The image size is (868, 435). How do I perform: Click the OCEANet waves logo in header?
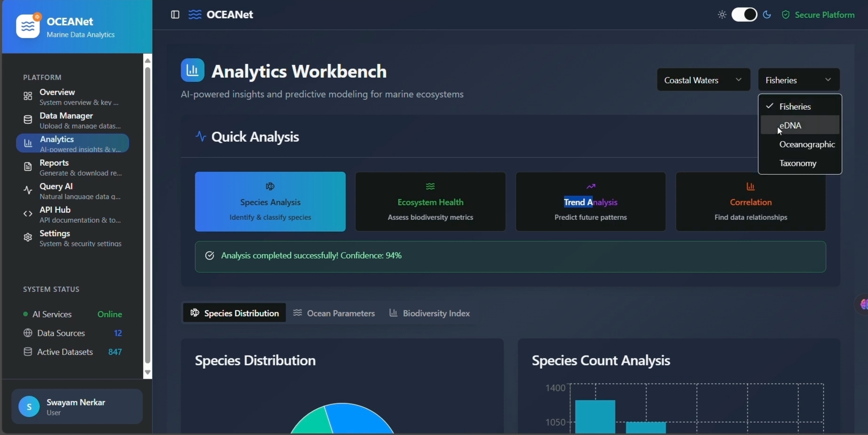click(x=195, y=15)
